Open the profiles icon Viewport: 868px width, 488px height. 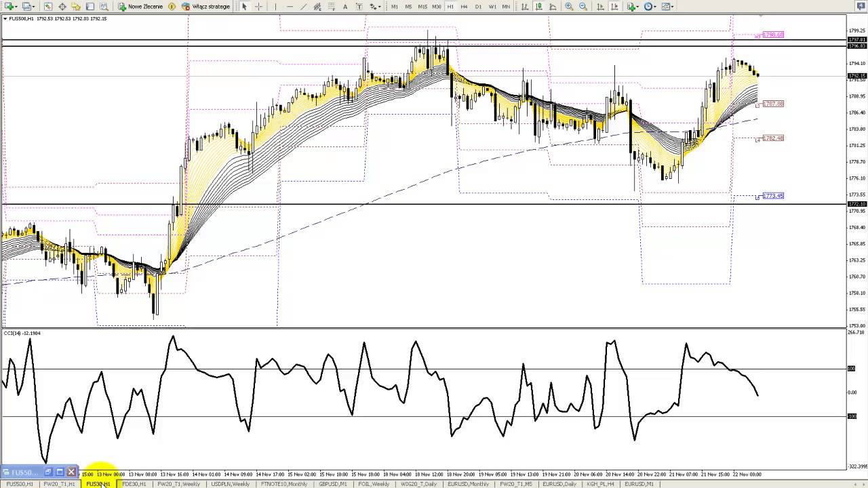tap(27, 6)
